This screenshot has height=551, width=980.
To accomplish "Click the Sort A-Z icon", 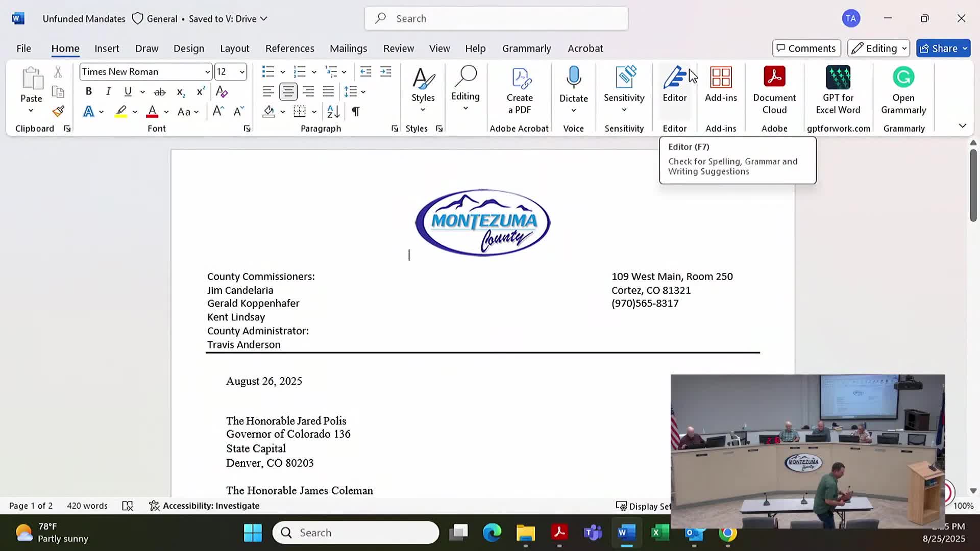I will coord(333,111).
